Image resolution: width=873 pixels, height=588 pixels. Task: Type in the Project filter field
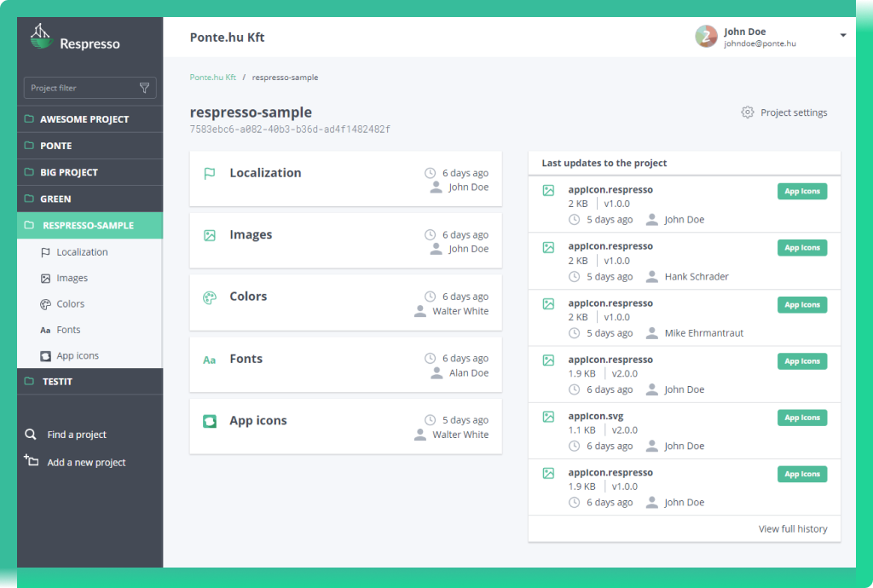(x=81, y=88)
